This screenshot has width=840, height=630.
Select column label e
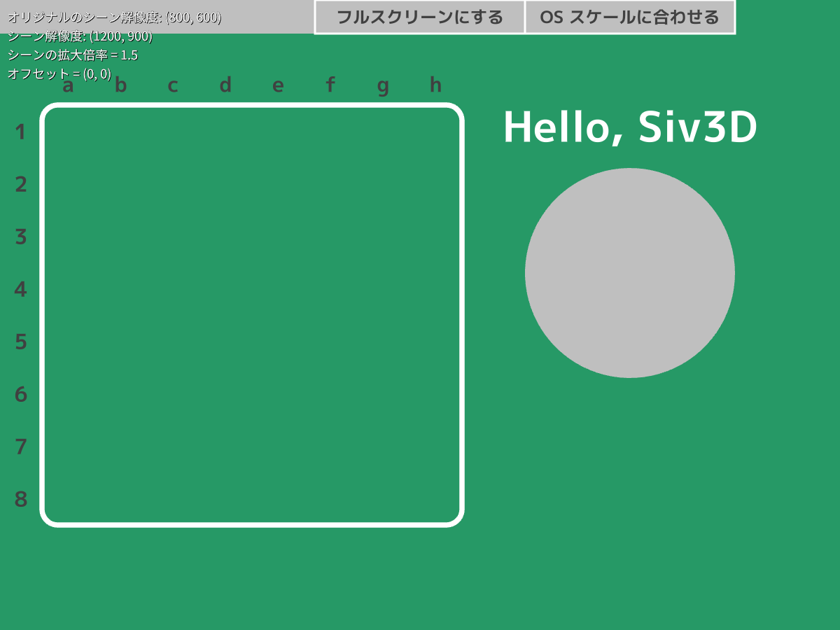coord(278,86)
